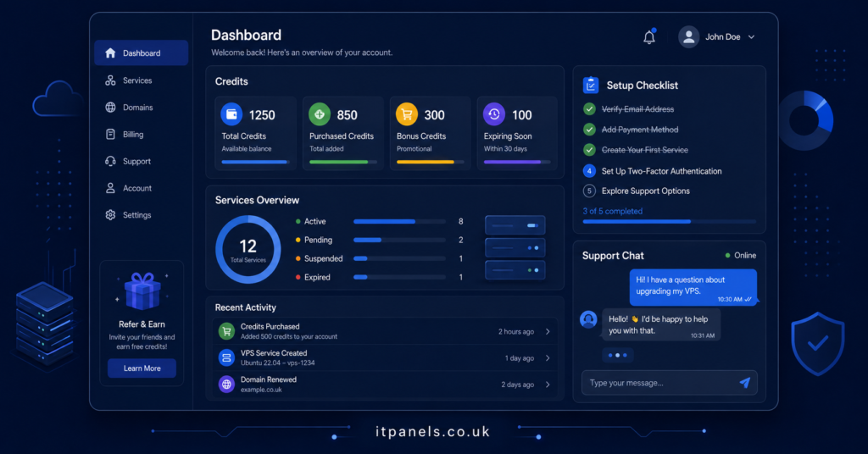Click the checklist completion progress bar
Viewport: 868px width, 454px height.
[670, 221]
